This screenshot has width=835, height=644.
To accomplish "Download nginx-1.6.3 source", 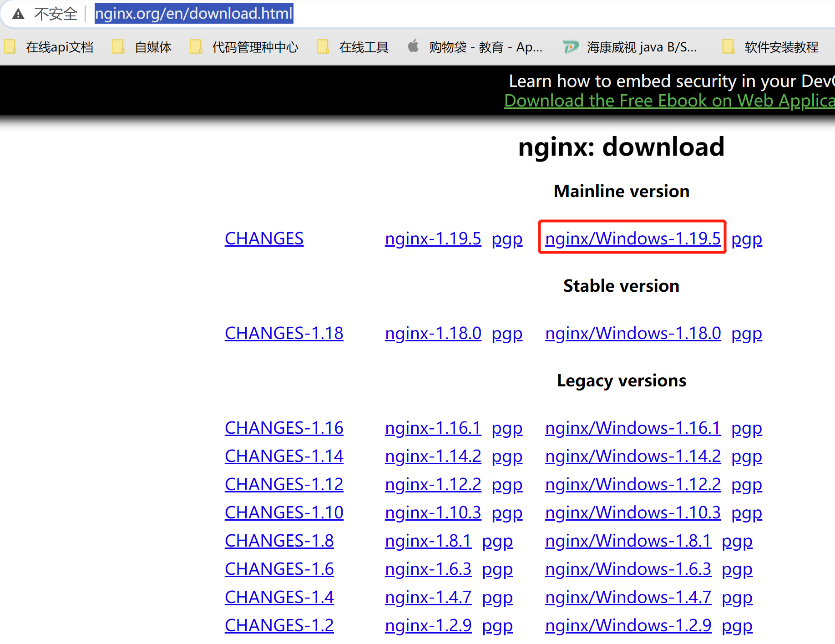I will pos(428,569).
